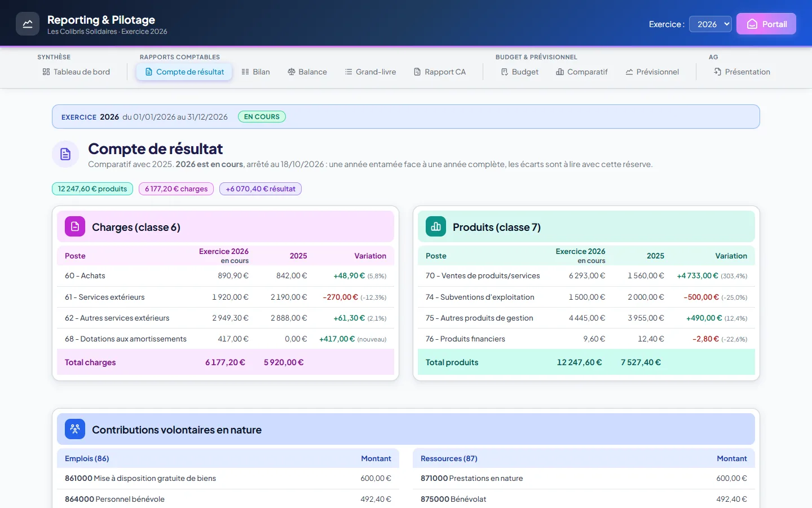
Task: Click the Produits (classe 7) green chart icon
Action: point(436,226)
